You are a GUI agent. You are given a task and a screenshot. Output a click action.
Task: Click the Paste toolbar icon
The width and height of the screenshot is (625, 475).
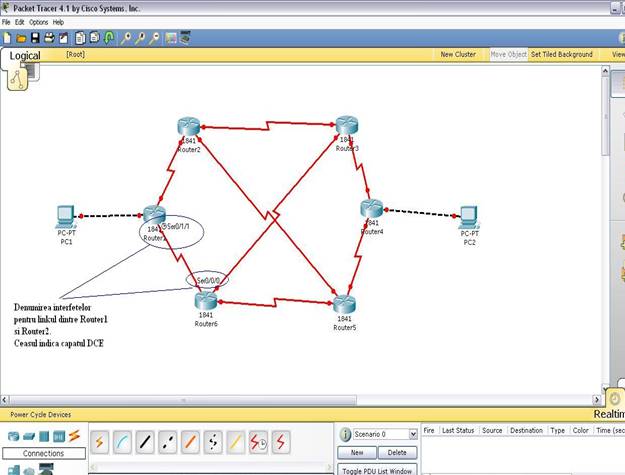[94, 38]
